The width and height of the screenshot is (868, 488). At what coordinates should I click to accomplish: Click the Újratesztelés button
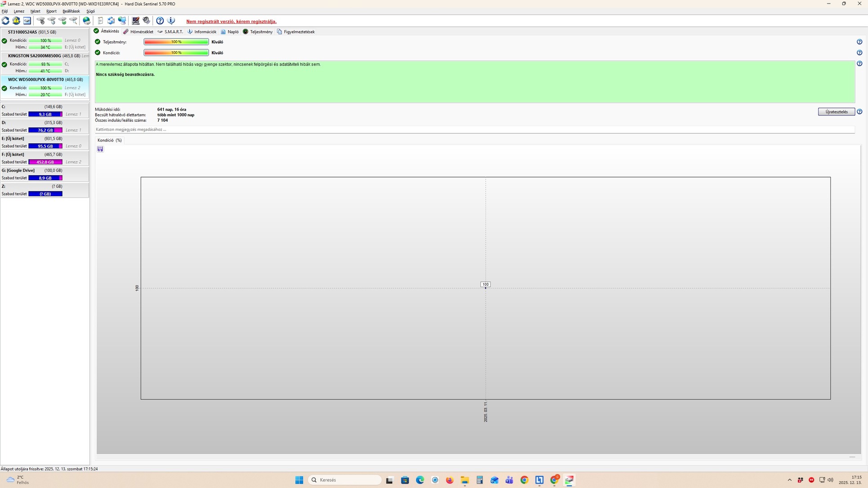point(836,112)
